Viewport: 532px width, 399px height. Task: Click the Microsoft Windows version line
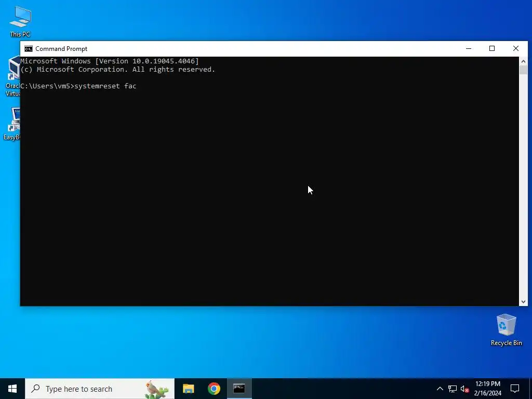pos(110,61)
